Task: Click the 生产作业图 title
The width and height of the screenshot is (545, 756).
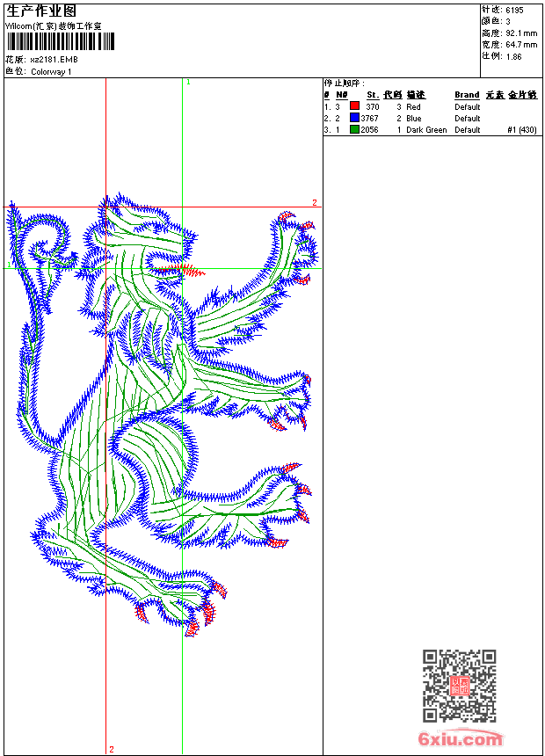Action: (41, 11)
